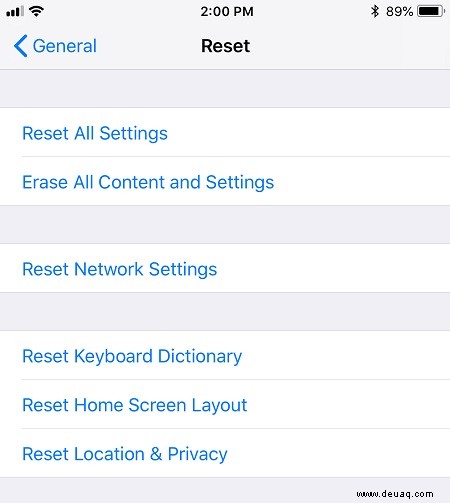Tap gray spacer above Reset Keyboard Dictionary
The width and height of the screenshot is (450, 503).
(x=225, y=312)
